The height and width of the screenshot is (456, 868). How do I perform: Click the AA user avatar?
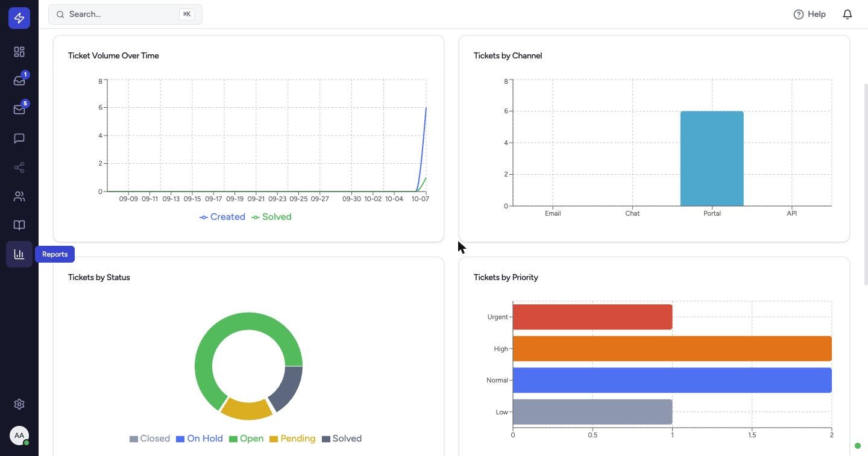[x=19, y=436]
